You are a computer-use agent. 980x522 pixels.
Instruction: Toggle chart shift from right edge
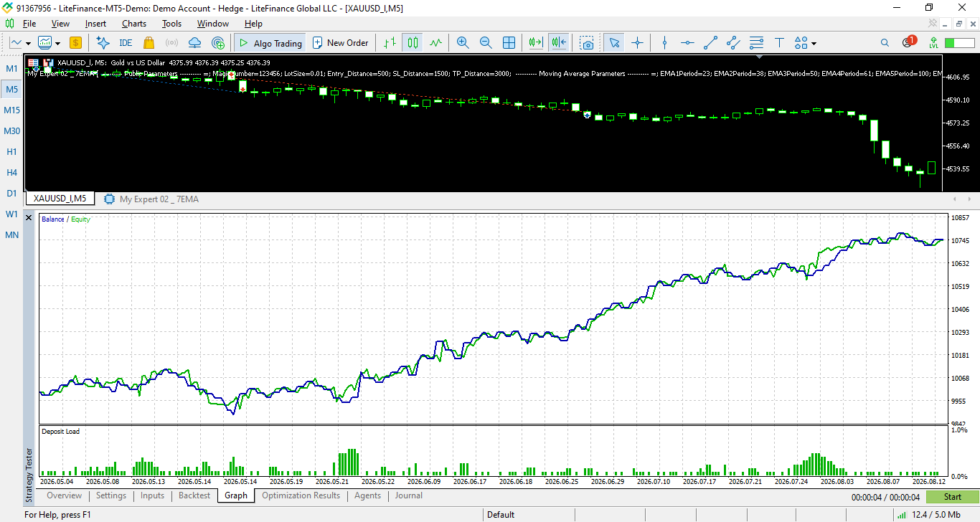click(559, 43)
